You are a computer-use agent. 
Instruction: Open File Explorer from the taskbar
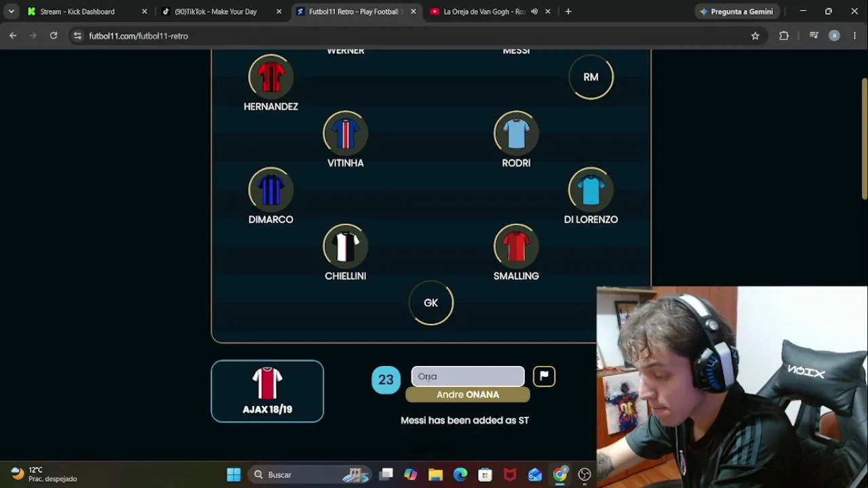(x=435, y=474)
